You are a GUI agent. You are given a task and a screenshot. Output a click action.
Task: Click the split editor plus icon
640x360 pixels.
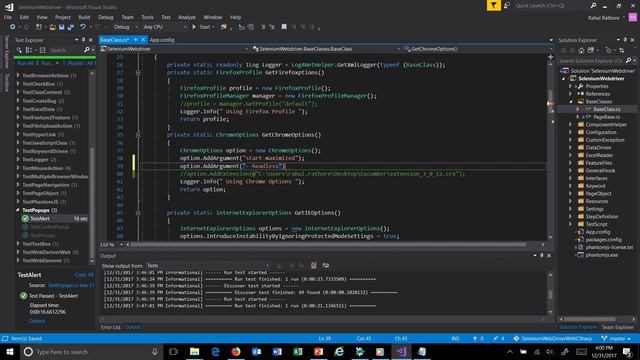pos(550,57)
